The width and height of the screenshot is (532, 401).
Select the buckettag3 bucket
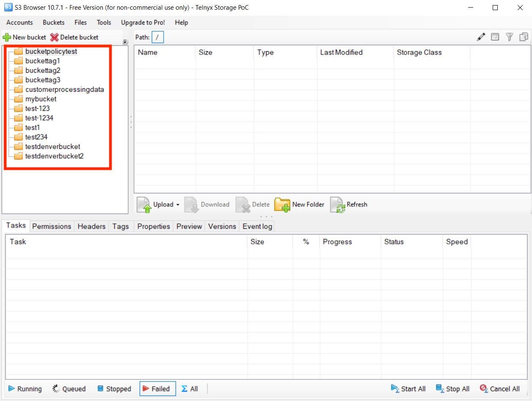click(x=43, y=80)
